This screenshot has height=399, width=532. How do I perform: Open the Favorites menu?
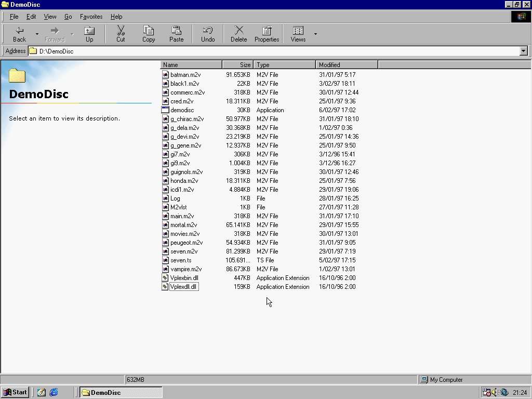tap(91, 17)
